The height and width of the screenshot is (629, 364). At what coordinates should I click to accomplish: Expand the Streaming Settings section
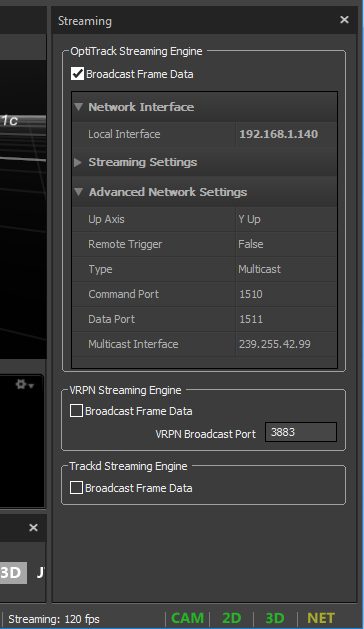tap(78, 162)
